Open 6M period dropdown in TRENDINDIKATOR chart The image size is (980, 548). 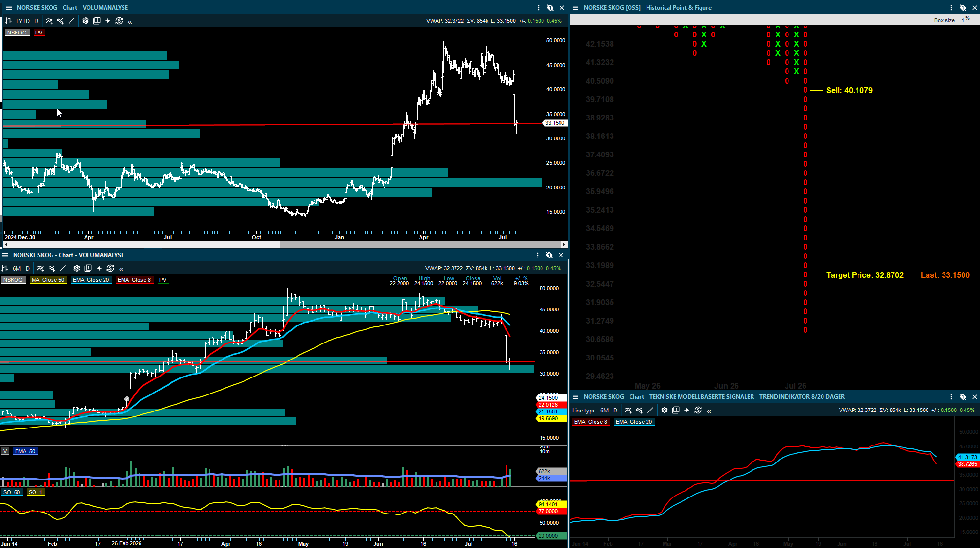point(604,411)
